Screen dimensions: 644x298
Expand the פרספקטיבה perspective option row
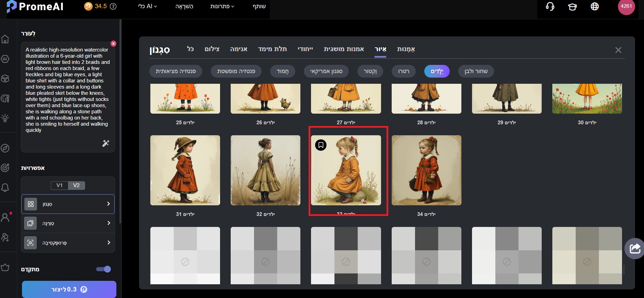pos(68,243)
